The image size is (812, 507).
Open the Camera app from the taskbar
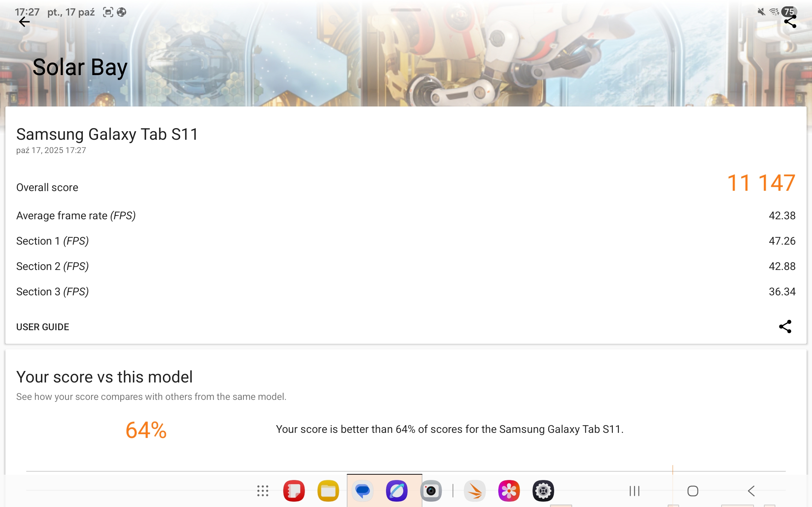pos(431,491)
